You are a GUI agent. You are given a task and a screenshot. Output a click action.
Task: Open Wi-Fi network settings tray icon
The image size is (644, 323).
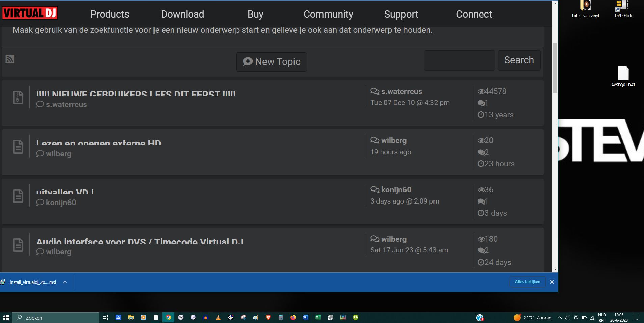(592, 318)
